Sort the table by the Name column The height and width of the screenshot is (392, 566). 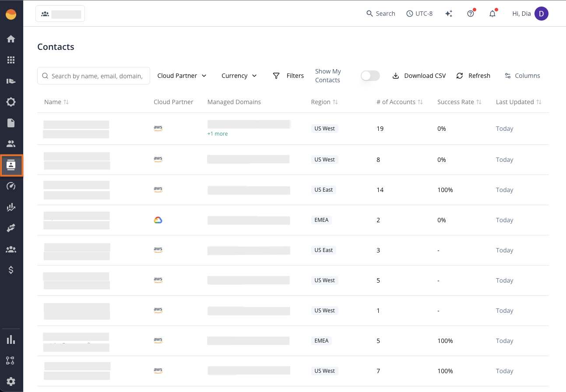pyautogui.click(x=56, y=102)
